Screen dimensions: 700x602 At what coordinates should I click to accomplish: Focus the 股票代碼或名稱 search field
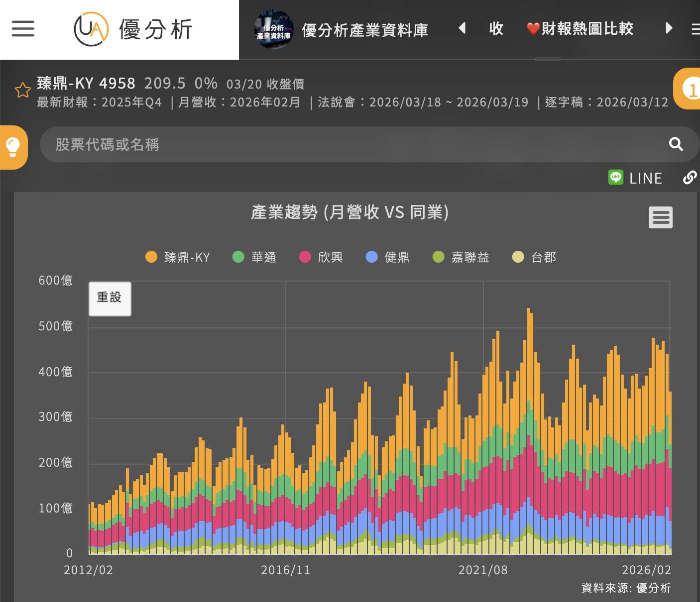[x=349, y=144]
